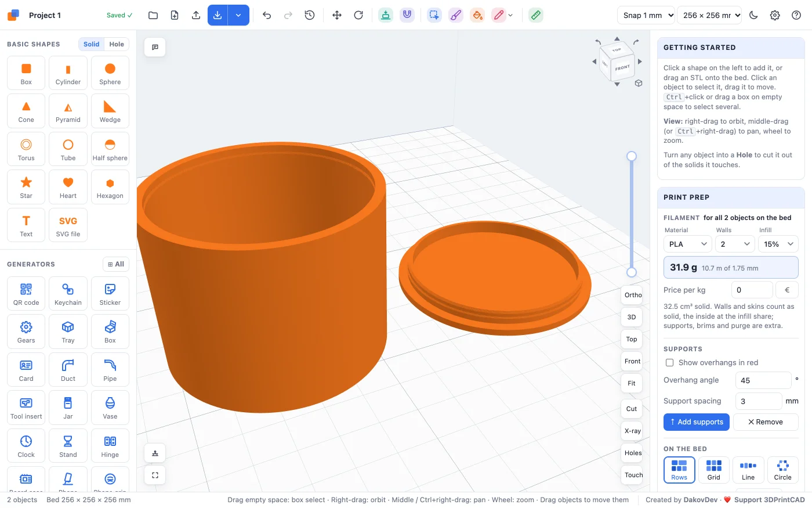812x508 pixels.
Task: Open the Gears generator
Action: (26, 332)
